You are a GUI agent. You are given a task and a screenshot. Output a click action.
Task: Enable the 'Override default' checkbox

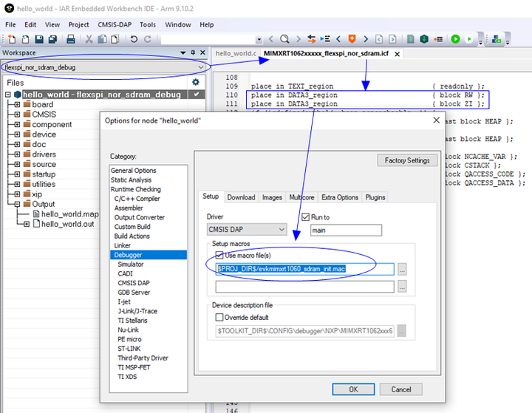click(219, 318)
